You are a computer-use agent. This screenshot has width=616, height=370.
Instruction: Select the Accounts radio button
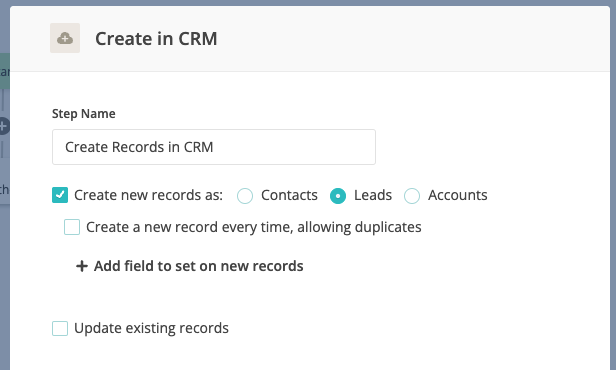(412, 196)
